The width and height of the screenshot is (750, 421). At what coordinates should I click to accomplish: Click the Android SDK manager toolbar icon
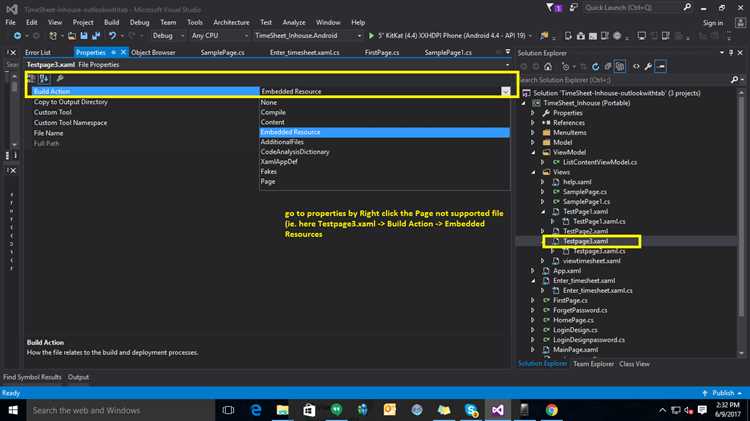point(580,36)
